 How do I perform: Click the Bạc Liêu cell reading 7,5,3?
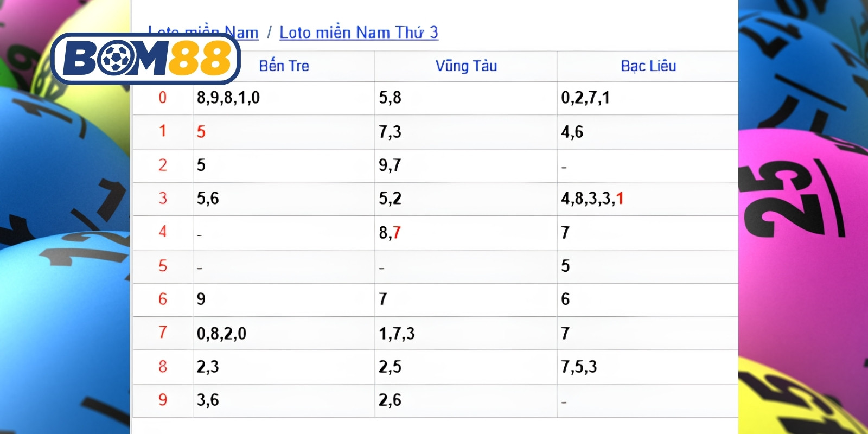pyautogui.click(x=579, y=367)
